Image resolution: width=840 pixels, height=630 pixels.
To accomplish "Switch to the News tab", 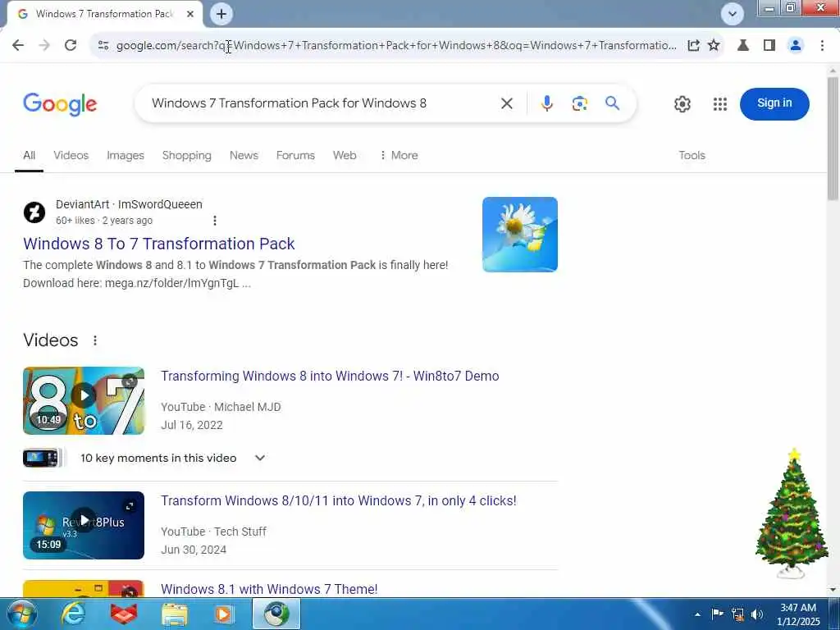I will (244, 155).
